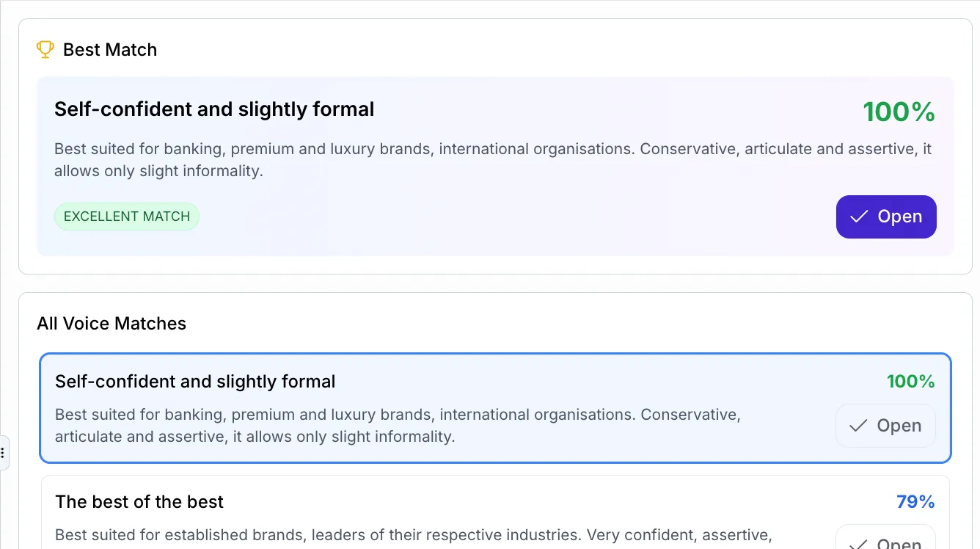This screenshot has height=549, width=980.
Task: Open the Self-confident voice from All Voice Matches
Action: pyautogui.click(x=885, y=425)
